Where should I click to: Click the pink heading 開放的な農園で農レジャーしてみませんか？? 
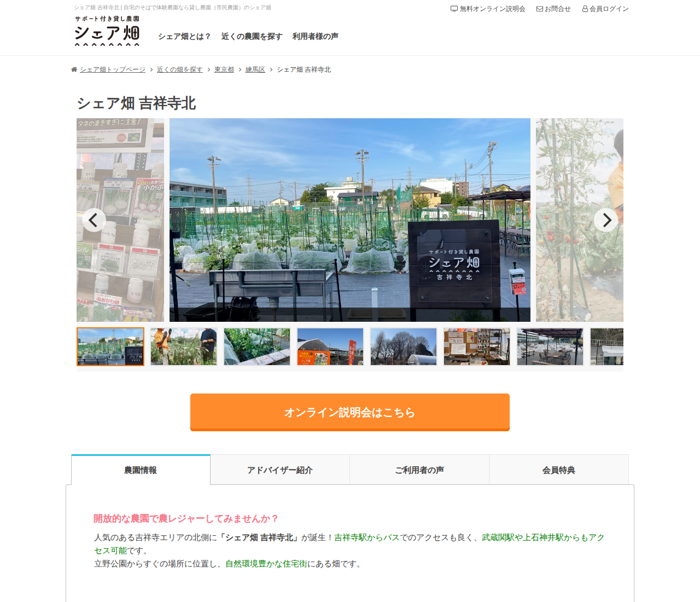[x=186, y=518]
